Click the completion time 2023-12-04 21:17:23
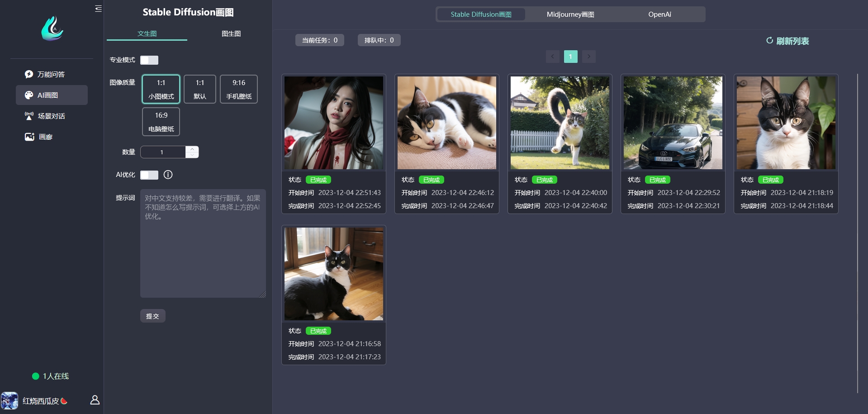Image resolution: width=868 pixels, height=414 pixels. tap(350, 357)
